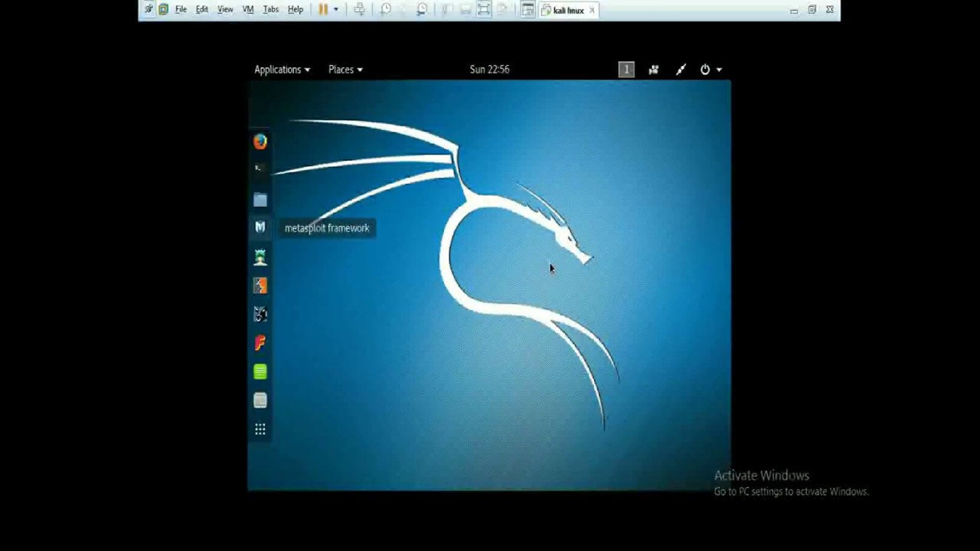Screen dimensions: 980x551
Task: Open the VMware Help menu
Action: (296, 10)
